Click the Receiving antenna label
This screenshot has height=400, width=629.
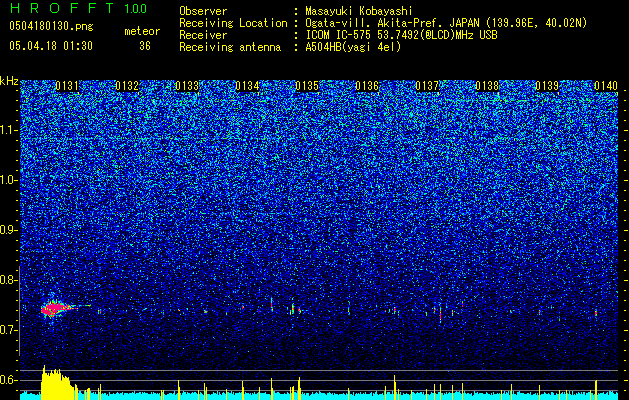tap(230, 47)
